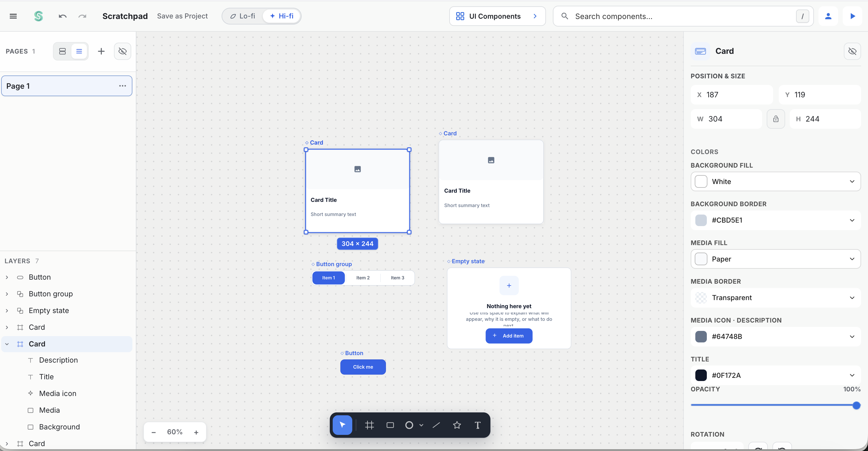Click Save as Project
Screen dimensions: 868x451
pyautogui.click(x=182, y=16)
